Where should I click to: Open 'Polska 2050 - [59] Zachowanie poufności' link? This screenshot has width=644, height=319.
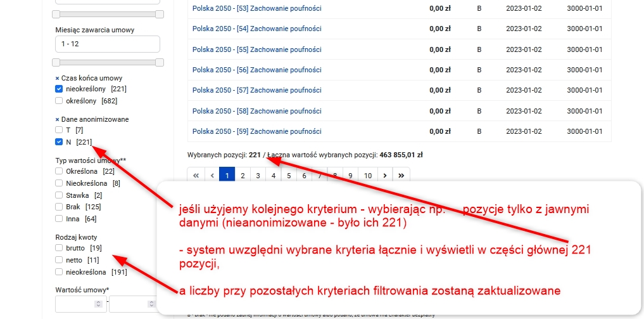pyautogui.click(x=256, y=131)
